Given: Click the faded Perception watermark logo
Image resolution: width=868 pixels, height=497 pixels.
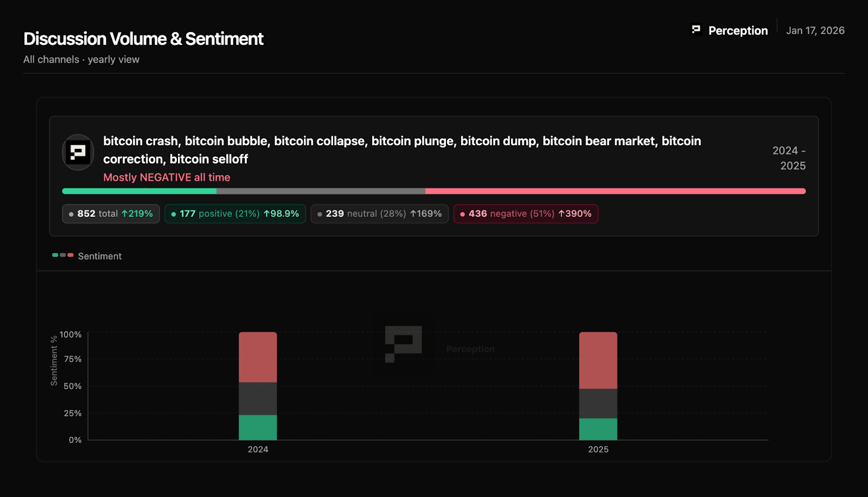Looking at the screenshot, I should [403, 344].
